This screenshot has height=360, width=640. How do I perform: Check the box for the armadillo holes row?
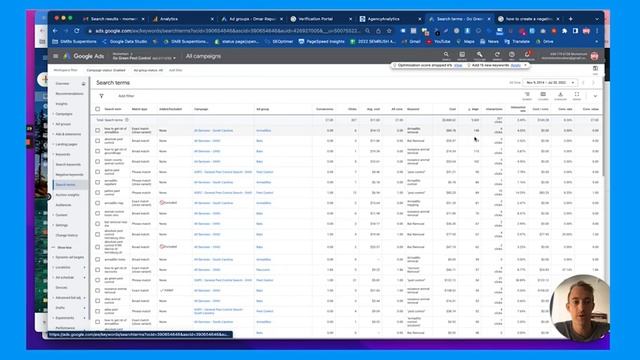(x=98, y=259)
